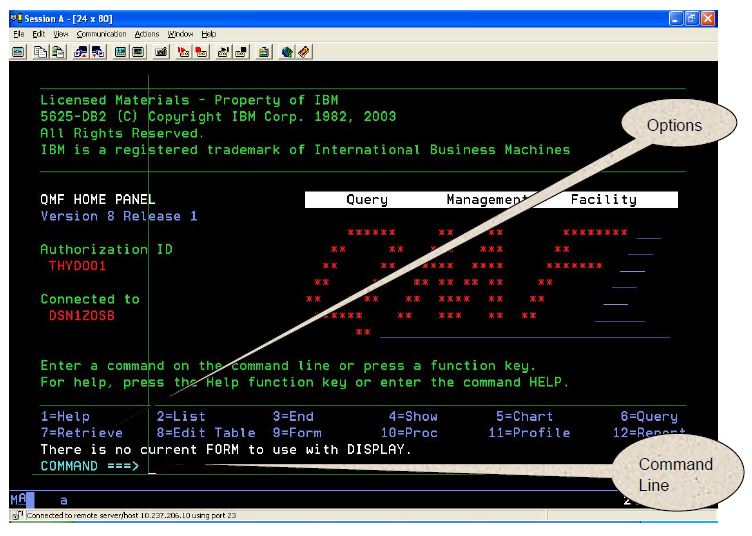Click the 1=Help function key label
Viewport: 752px width, 536px height.
65,416
